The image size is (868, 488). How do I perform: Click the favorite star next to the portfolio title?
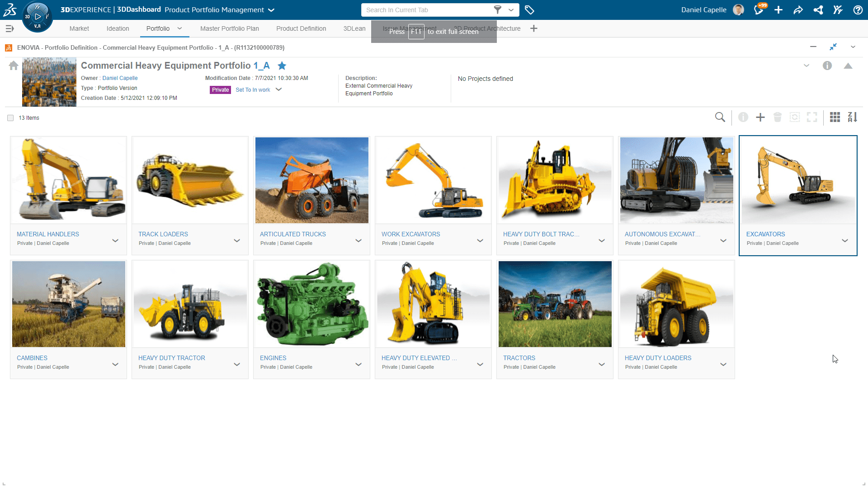click(x=282, y=66)
